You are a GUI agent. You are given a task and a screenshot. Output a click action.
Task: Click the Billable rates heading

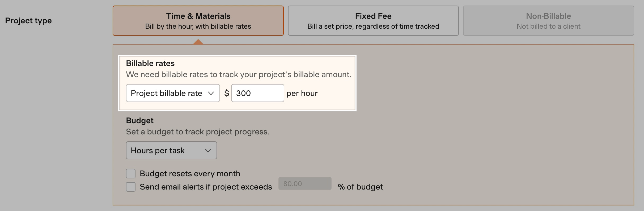pyautogui.click(x=150, y=63)
